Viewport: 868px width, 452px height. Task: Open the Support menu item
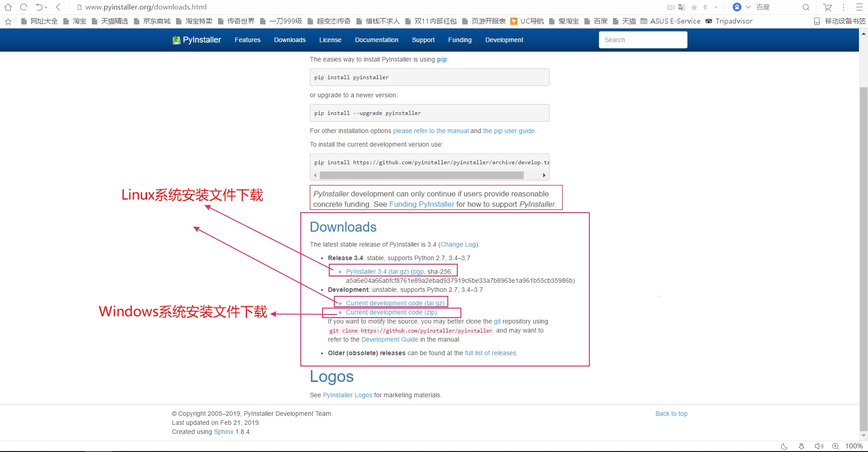pos(423,40)
